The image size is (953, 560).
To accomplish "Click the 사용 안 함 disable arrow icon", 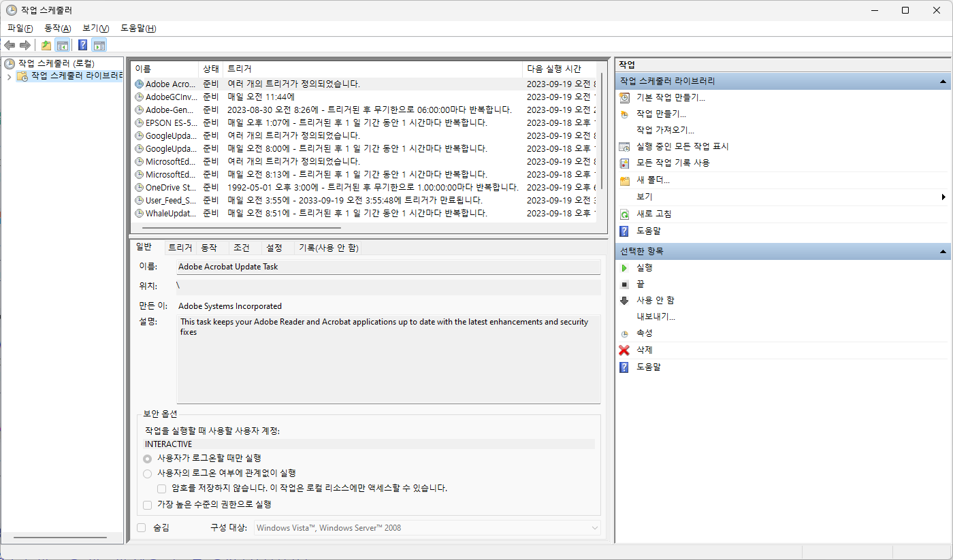I will tap(624, 300).
